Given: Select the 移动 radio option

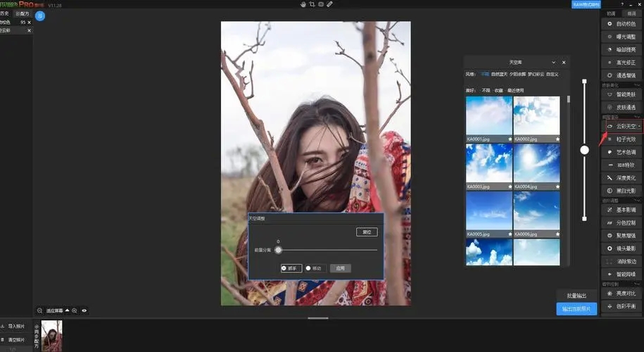Looking at the screenshot, I should tap(315, 268).
